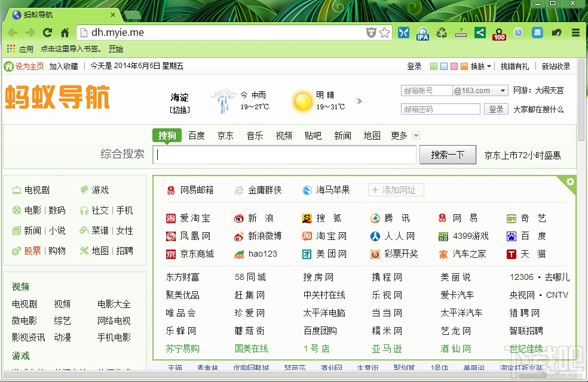Open 苏宁易购 green link
Screen dimensions: 588x382
click(x=183, y=349)
